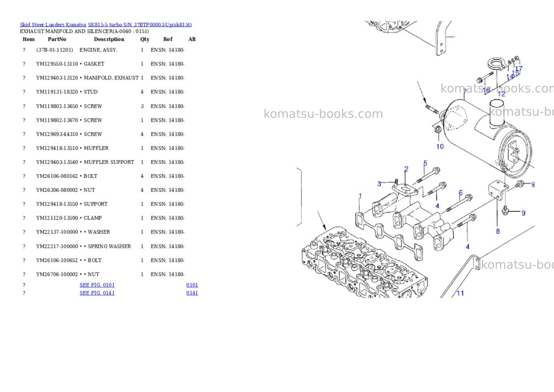
Task: Select the SUPPORT description for YM129418-13550
Action: (96, 204)
